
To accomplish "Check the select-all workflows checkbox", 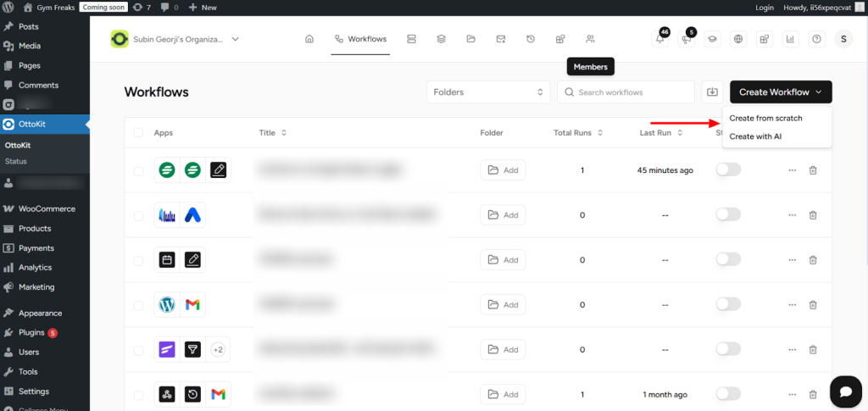I will [x=138, y=133].
